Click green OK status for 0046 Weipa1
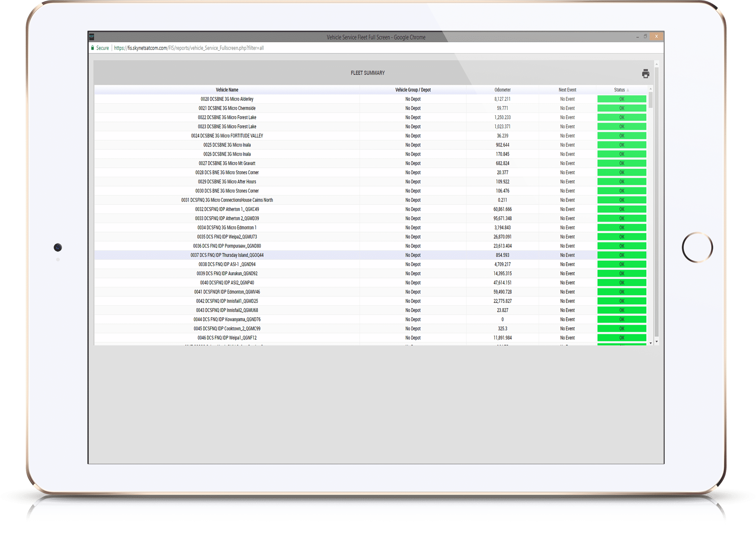Viewport: 756px width, 540px height. [x=621, y=337]
